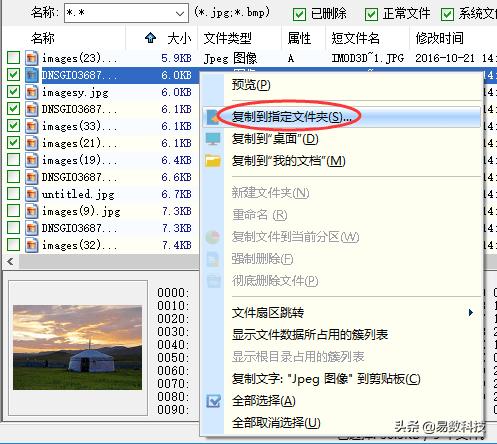This screenshot has height=444, width=497.
Task: Check the box for images(19) file
Action: click(x=13, y=160)
